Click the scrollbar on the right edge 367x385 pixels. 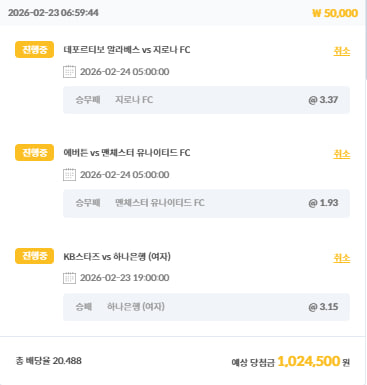click(366, 40)
